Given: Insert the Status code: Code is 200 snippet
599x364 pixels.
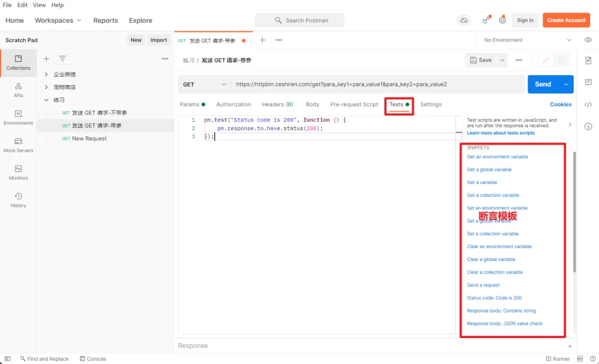Looking at the screenshot, I should 494,298.
